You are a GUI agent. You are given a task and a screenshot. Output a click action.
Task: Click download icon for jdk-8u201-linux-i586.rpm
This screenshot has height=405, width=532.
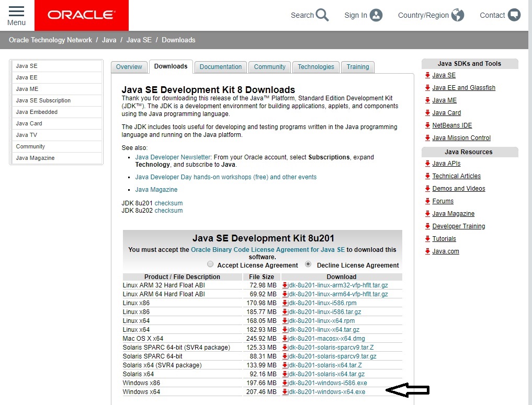coord(285,303)
